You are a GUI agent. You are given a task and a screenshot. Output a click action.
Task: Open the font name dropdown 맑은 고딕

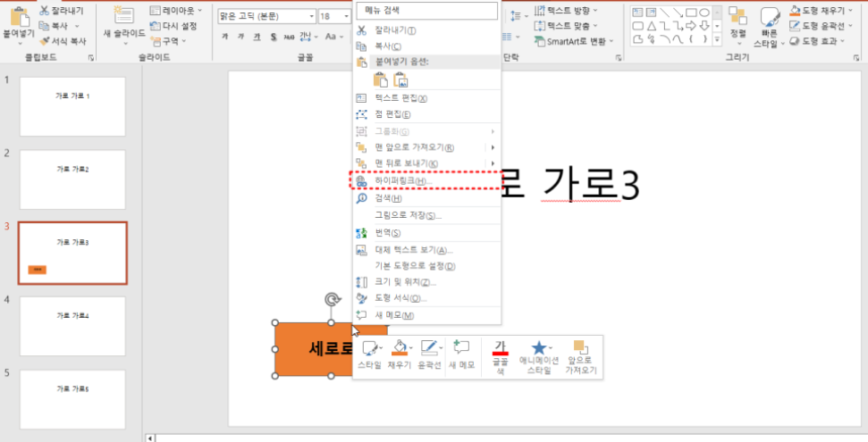(x=310, y=16)
